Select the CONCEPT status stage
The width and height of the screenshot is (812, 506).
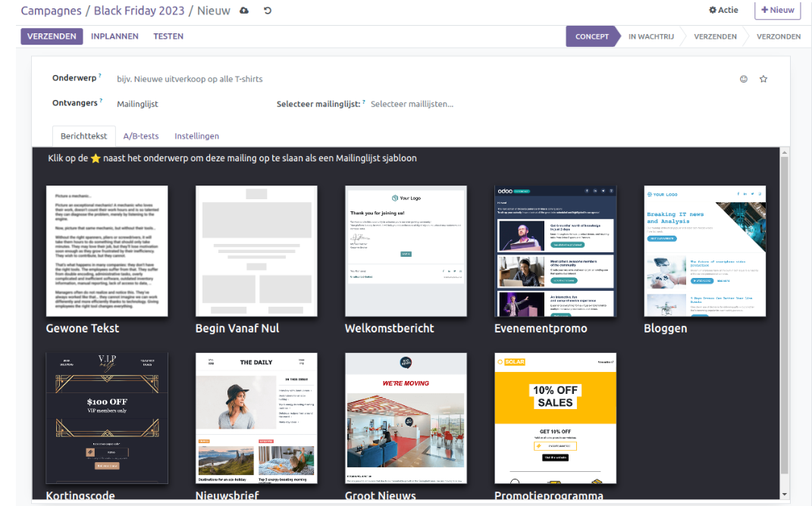pyautogui.click(x=592, y=36)
